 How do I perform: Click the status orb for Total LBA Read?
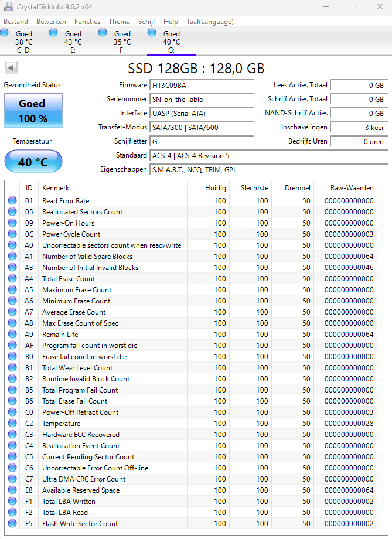click(x=12, y=512)
